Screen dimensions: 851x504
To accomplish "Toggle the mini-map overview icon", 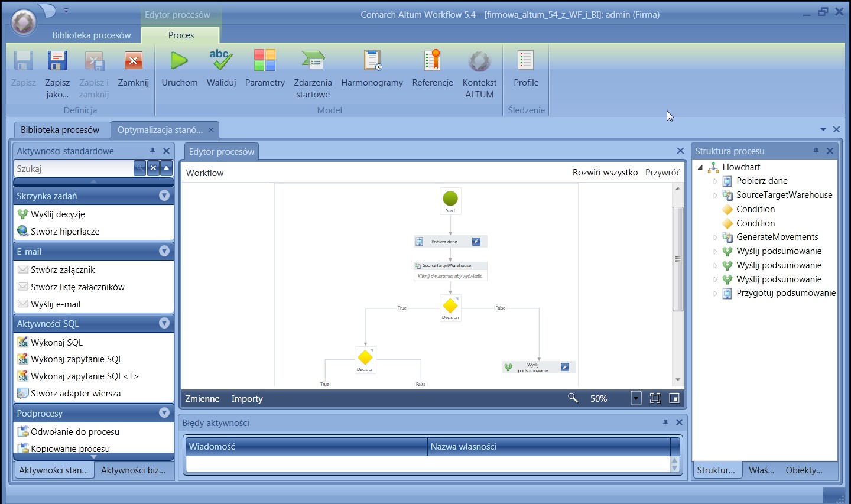I will (674, 398).
